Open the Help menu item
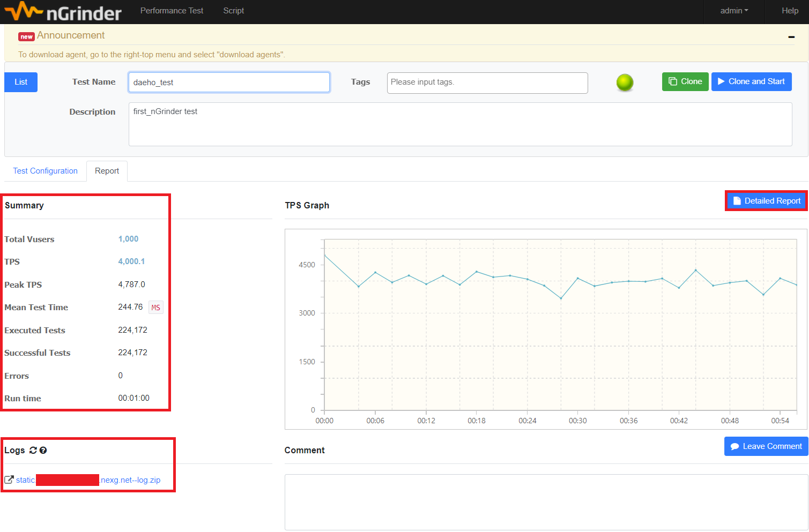The image size is (809, 532). pos(790,11)
